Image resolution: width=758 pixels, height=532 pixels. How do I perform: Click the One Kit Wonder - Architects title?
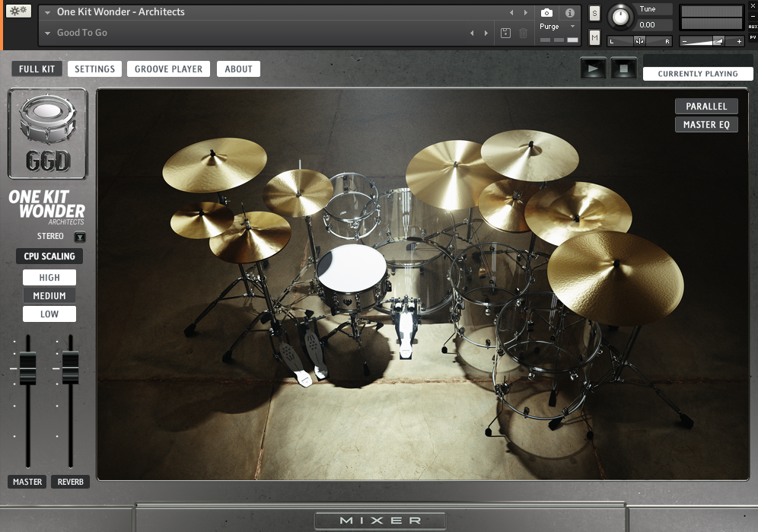[x=121, y=12]
